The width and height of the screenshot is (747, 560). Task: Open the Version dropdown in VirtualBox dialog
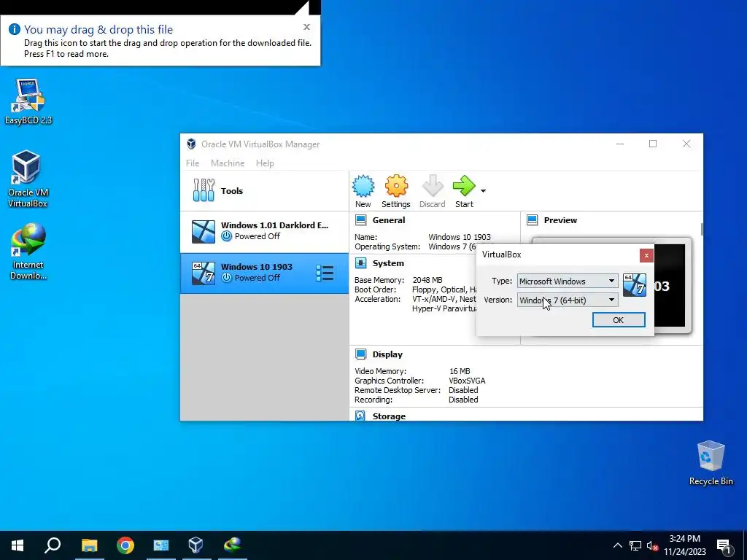point(568,300)
